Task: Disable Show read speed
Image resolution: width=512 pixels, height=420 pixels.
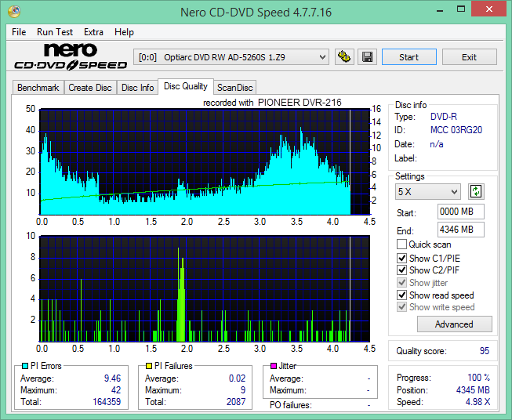Action: 401,295
